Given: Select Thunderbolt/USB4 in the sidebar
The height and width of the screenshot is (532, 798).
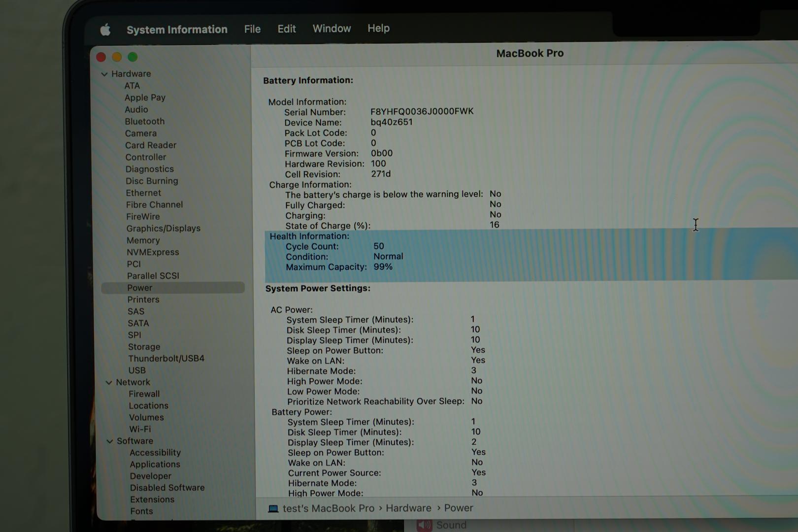Looking at the screenshot, I should [166, 359].
